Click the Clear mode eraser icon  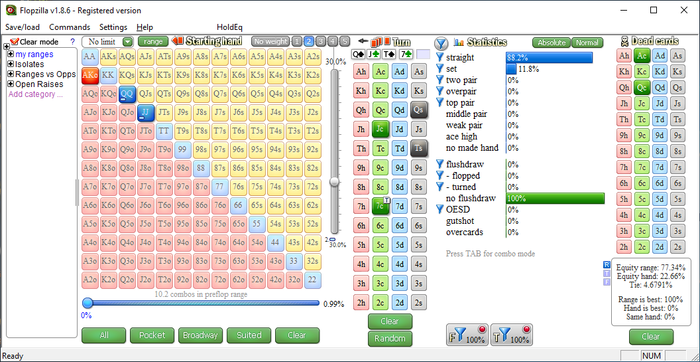14,42
